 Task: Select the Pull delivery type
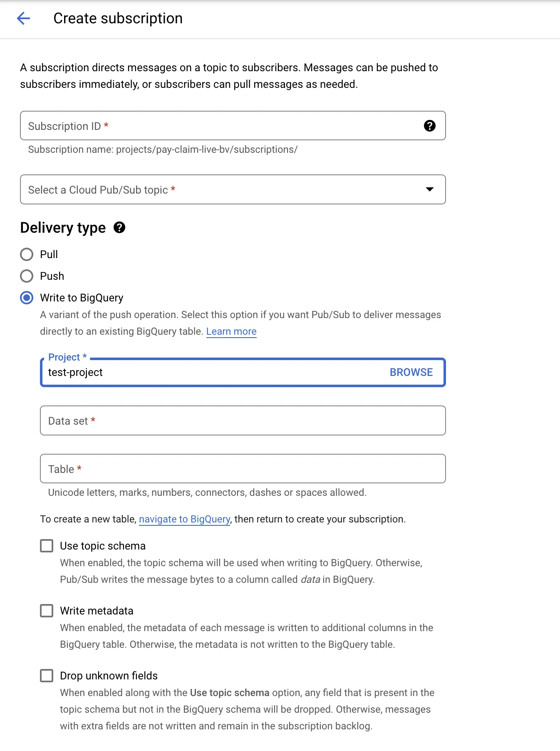(27, 254)
